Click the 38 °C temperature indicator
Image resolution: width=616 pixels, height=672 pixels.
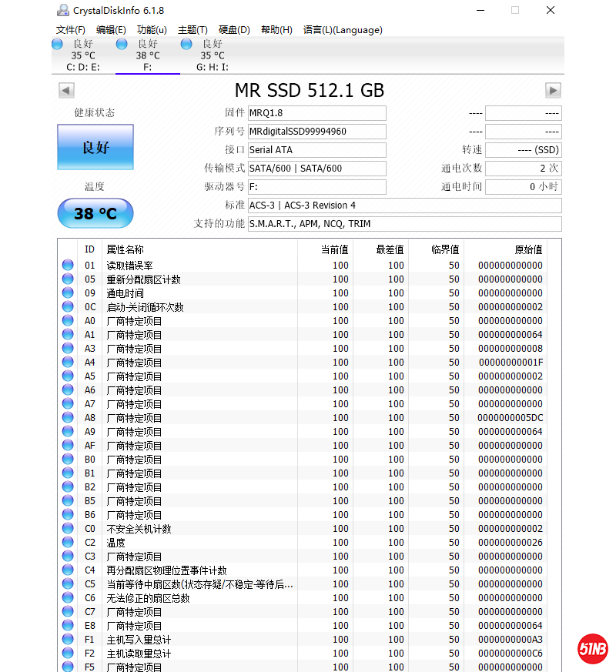95,213
